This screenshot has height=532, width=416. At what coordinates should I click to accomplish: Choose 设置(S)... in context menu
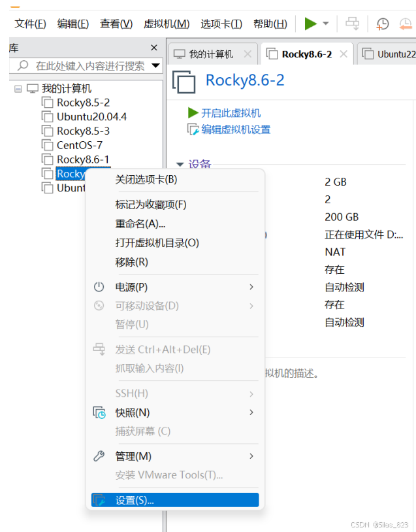(x=175, y=500)
